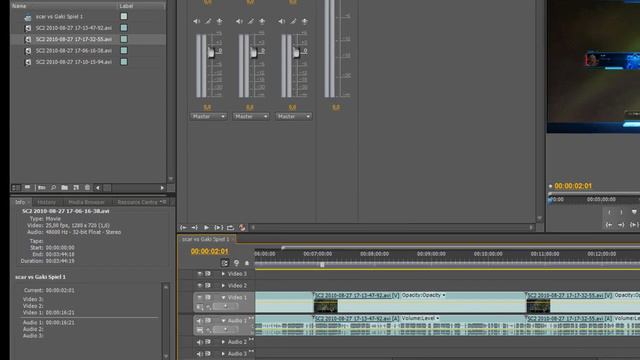The height and width of the screenshot is (360, 640).
Task: Click label swatch of SC2 17-17-32-55.avi
Action: click(x=124, y=39)
